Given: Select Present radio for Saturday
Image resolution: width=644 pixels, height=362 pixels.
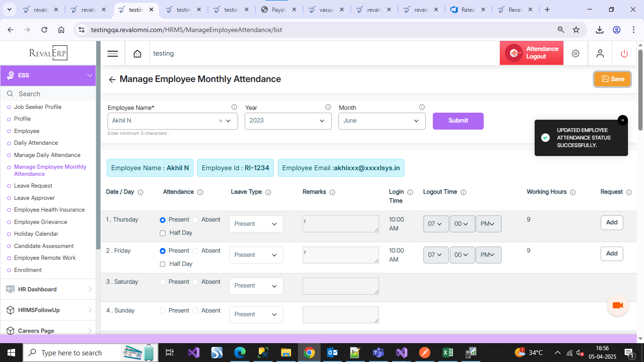Looking at the screenshot, I should point(163,282).
